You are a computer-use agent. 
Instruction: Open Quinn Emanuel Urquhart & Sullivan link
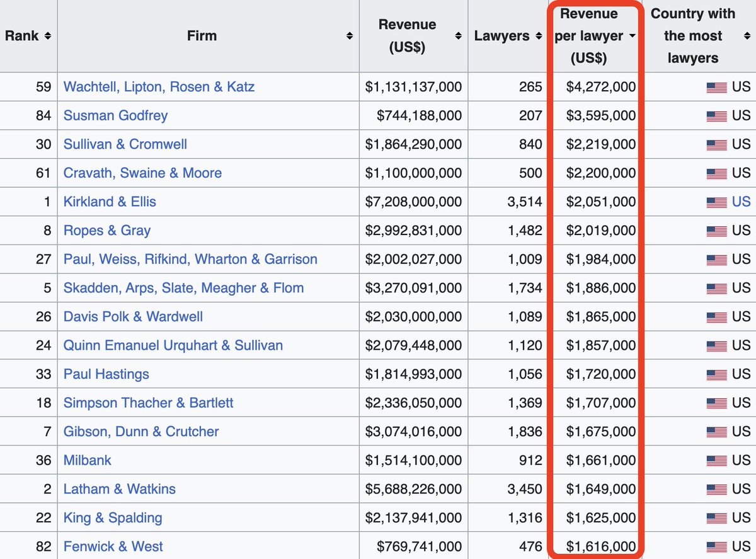173,345
